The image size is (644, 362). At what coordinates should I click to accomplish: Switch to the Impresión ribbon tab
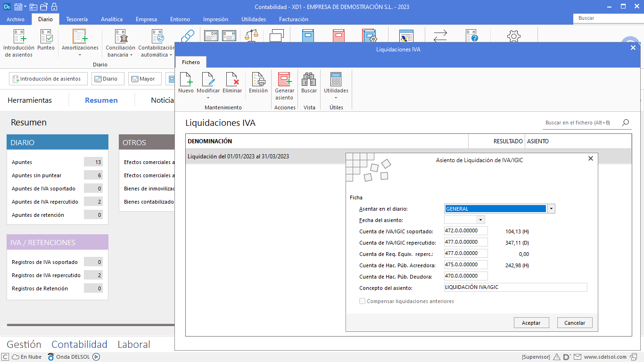(215, 19)
